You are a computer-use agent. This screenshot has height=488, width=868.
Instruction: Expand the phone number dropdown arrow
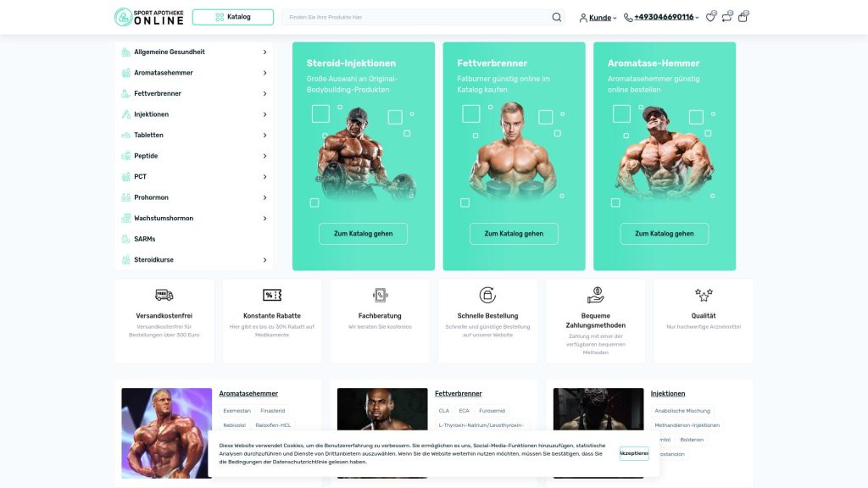click(x=697, y=18)
